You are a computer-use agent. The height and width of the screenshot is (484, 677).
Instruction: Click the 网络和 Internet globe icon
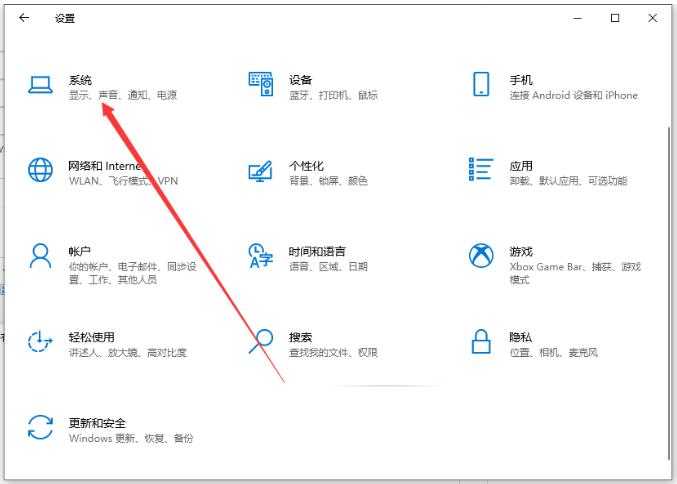[40, 171]
